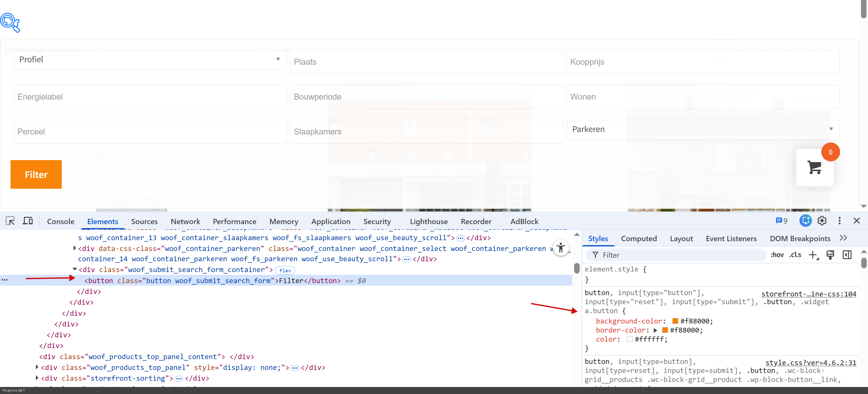Toggle the :hov element state button

[777, 255]
